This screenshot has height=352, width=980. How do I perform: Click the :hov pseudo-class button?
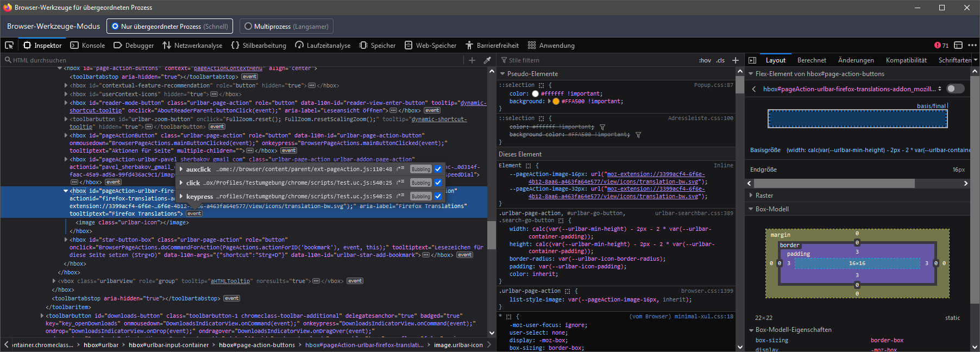705,60
